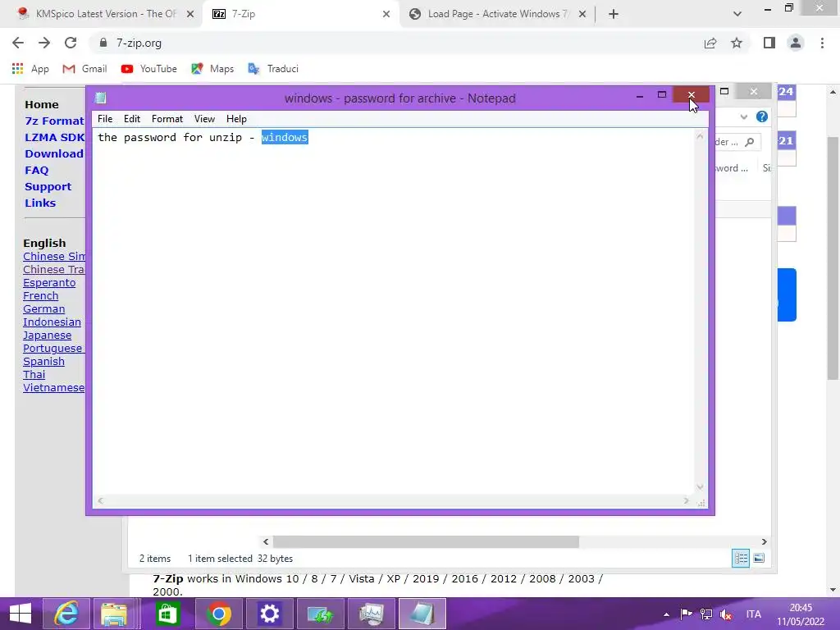Open the Notepad View menu
The height and width of the screenshot is (630, 840).
[204, 119]
